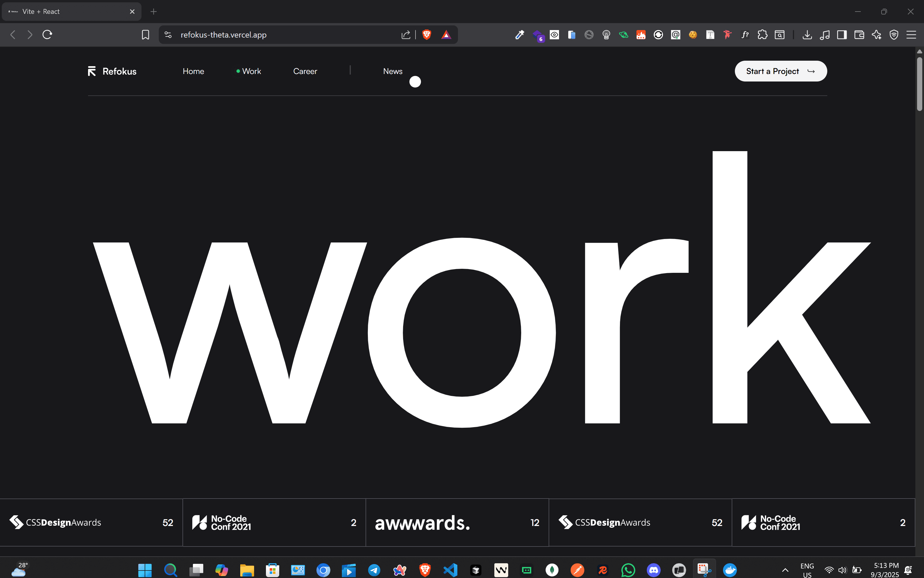Show hidden system tray icons
The image size is (924, 578).
click(x=785, y=570)
